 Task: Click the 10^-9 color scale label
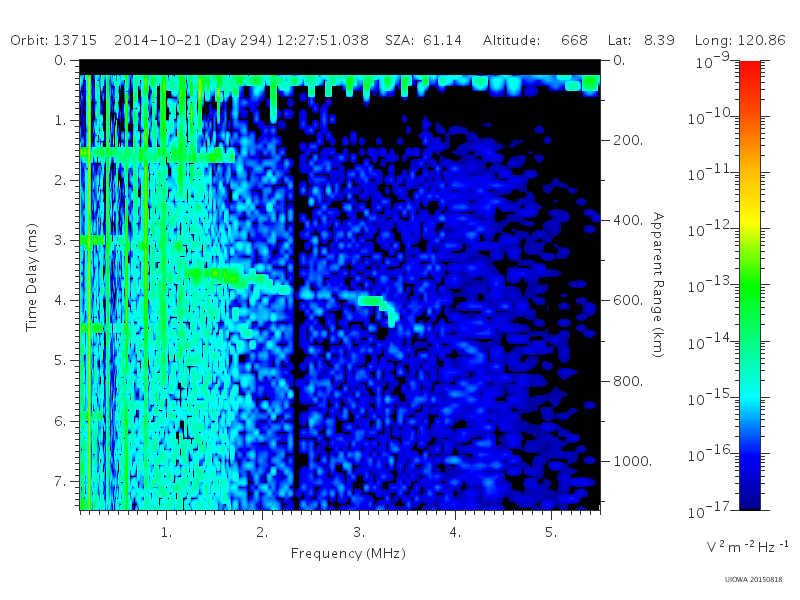click(713, 61)
